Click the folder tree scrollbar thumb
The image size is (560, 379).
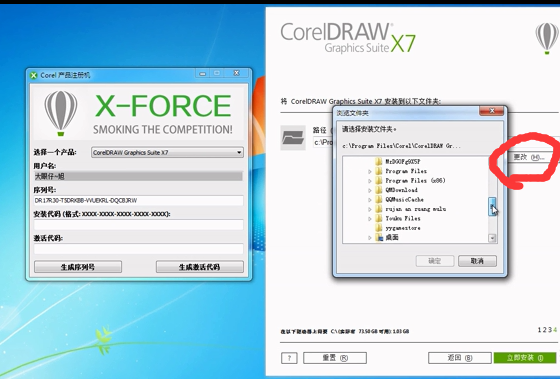pyautogui.click(x=492, y=207)
